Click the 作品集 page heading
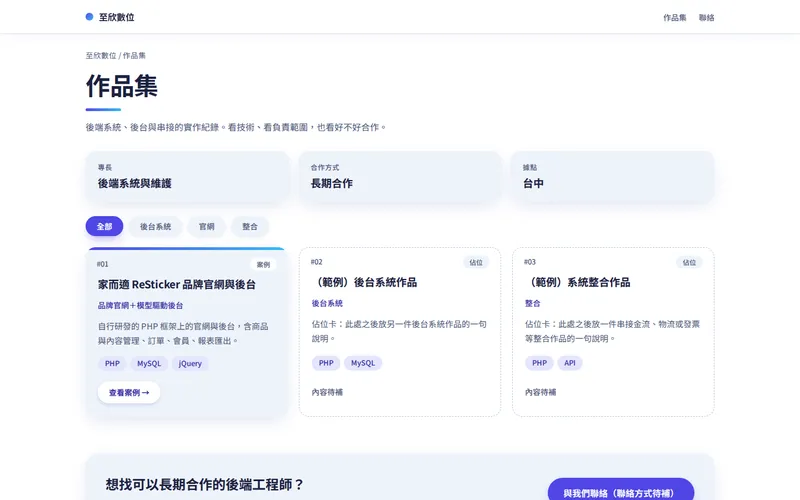The width and height of the screenshot is (800, 500). click(x=122, y=86)
